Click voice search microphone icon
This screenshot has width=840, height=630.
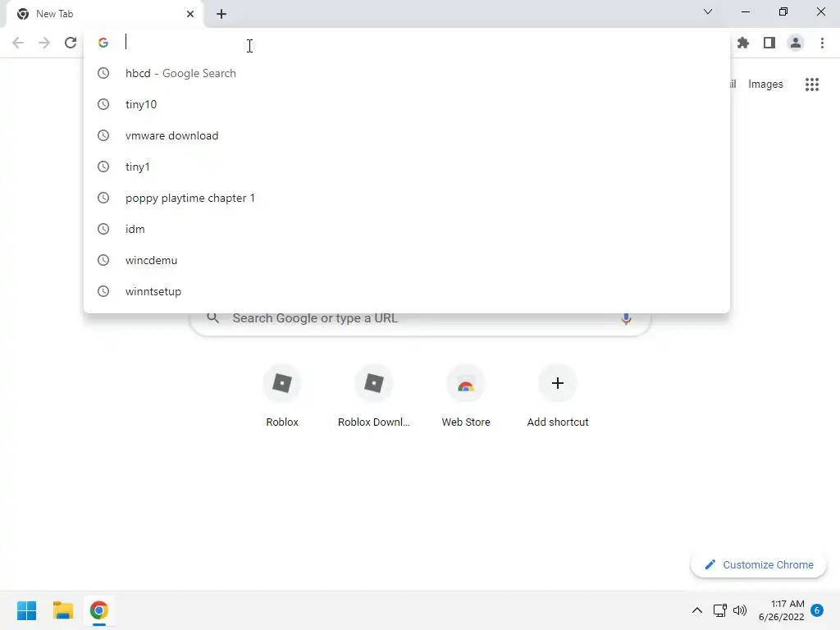point(626,318)
